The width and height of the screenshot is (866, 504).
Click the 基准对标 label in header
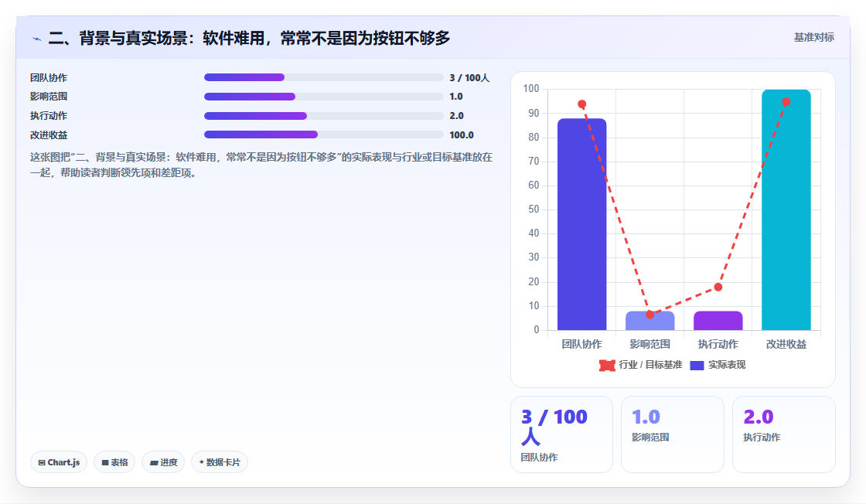click(813, 38)
